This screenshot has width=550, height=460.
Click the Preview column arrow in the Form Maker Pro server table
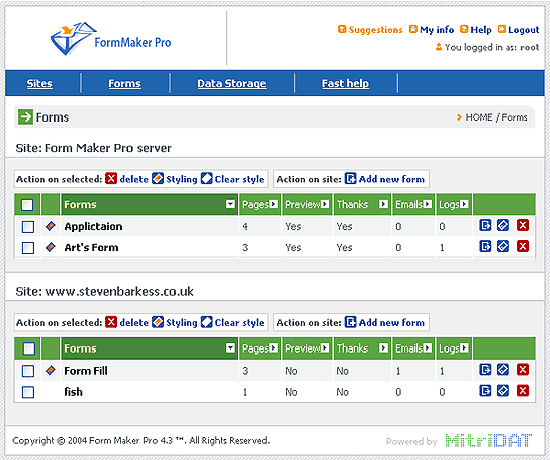pos(325,204)
